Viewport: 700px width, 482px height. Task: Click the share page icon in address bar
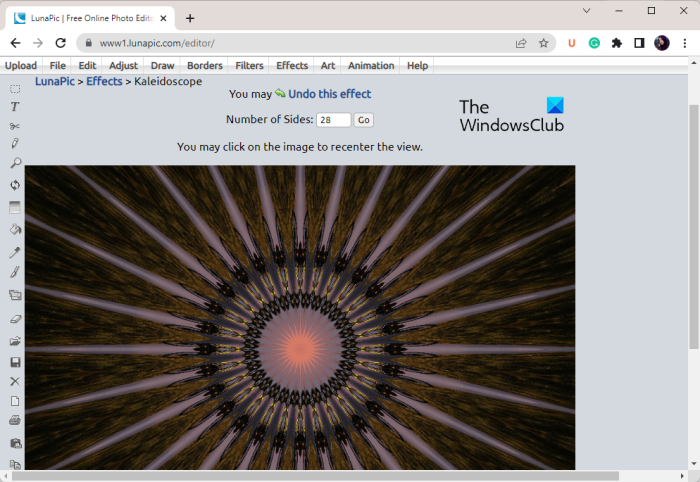click(x=521, y=43)
